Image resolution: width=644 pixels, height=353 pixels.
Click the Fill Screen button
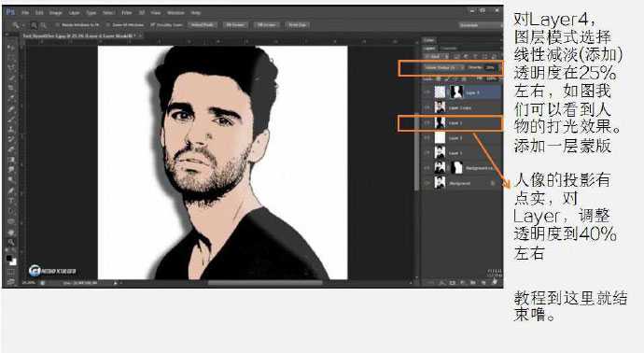(x=266, y=25)
